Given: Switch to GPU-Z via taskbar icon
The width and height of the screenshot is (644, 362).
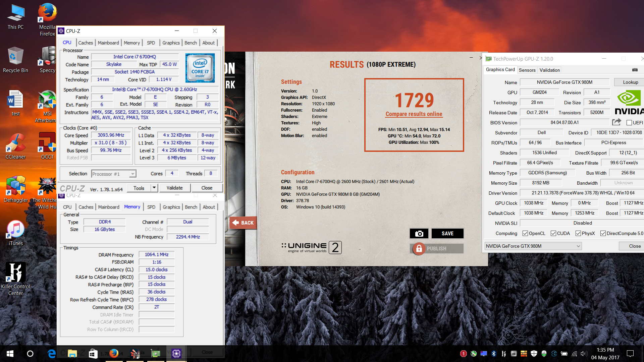Looking at the screenshot, I should (155, 354).
